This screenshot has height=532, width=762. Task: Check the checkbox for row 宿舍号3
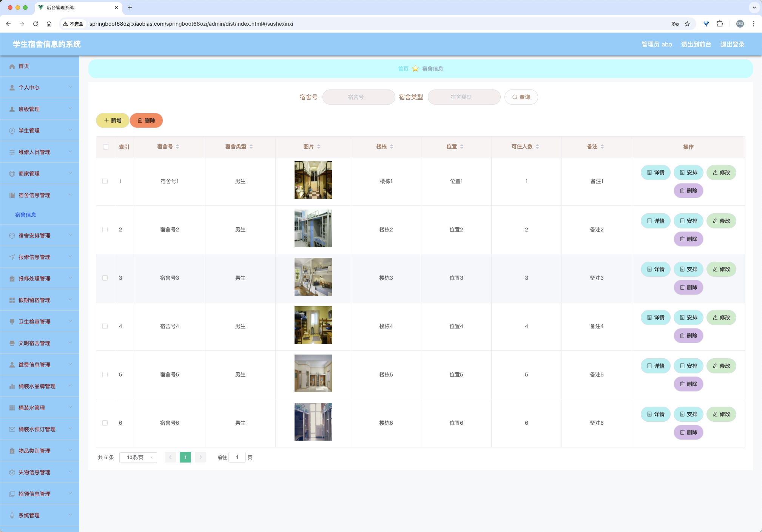[105, 278]
